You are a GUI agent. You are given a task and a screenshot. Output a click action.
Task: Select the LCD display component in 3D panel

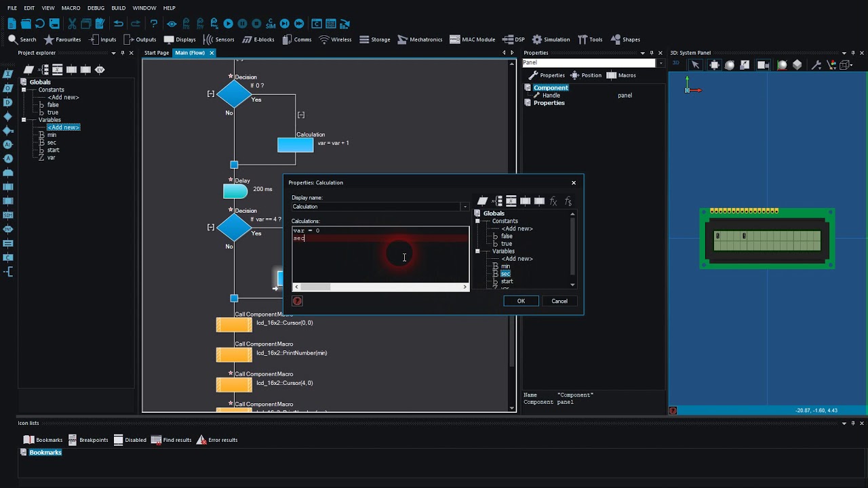(x=767, y=239)
